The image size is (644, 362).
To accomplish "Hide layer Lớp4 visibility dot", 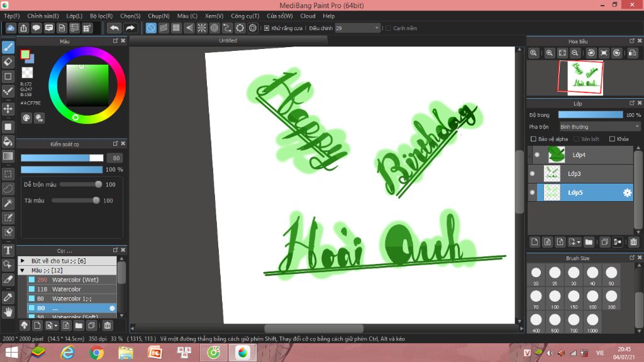I will [537, 155].
